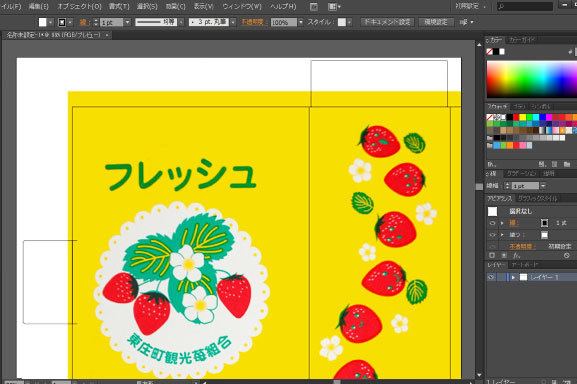Click the fill color box in control bar
Screen dimensions: 577x384
pos(43,22)
